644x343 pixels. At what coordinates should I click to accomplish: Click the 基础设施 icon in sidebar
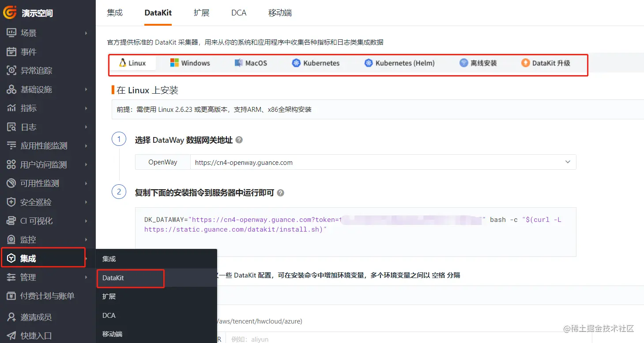pyautogui.click(x=11, y=89)
